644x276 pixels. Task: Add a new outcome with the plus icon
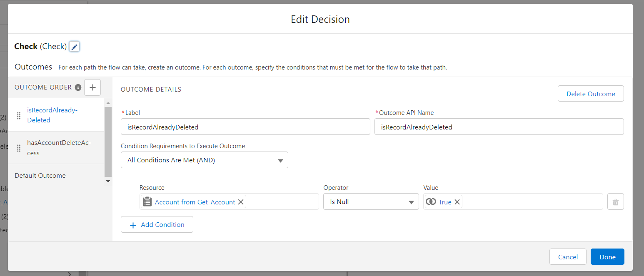click(92, 87)
